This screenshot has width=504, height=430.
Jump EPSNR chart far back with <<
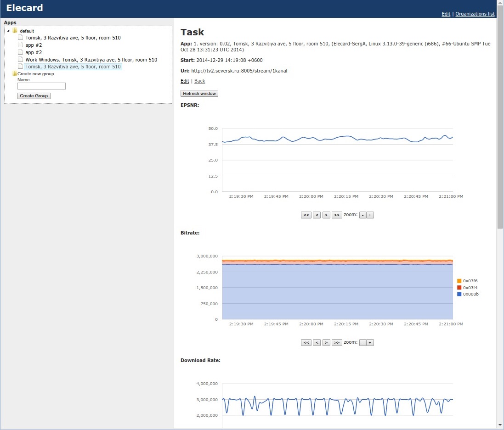pos(306,215)
